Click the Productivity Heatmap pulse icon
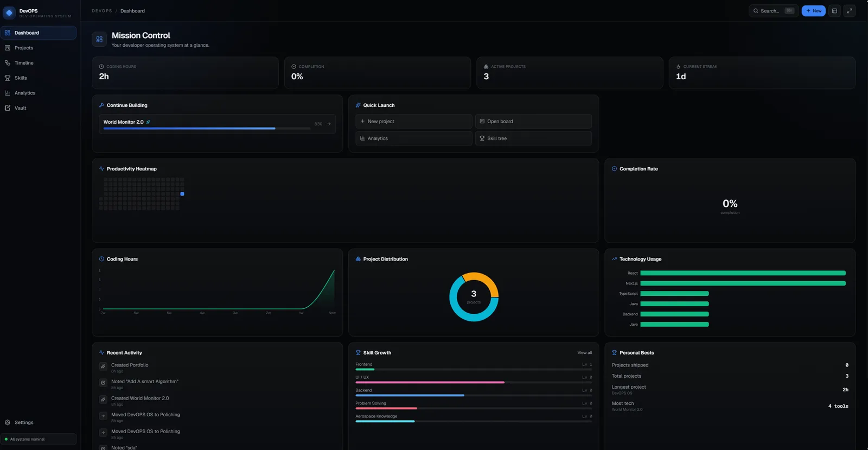The image size is (868, 450). tap(101, 169)
